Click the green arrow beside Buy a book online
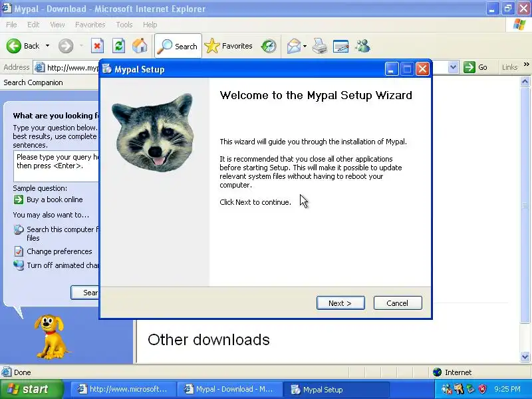The width and height of the screenshot is (532, 399). coord(19,199)
